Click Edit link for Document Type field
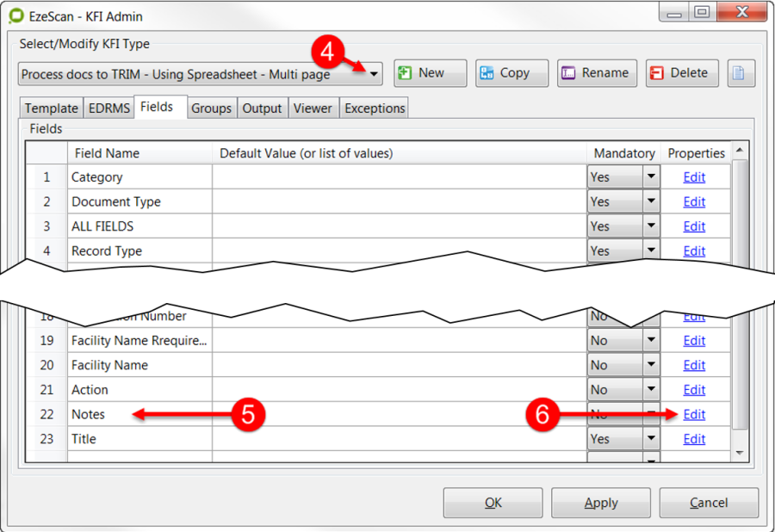Viewport: 775px width, 532px height. coord(694,201)
